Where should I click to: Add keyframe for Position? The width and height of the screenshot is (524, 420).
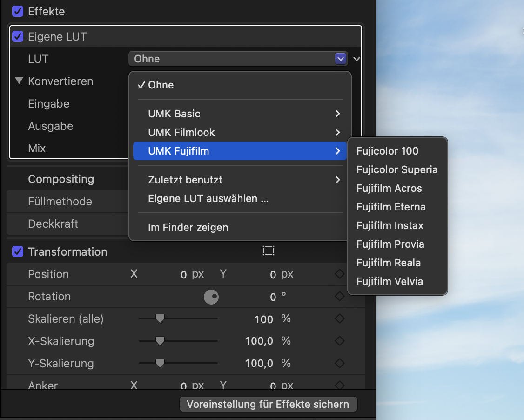click(x=340, y=274)
